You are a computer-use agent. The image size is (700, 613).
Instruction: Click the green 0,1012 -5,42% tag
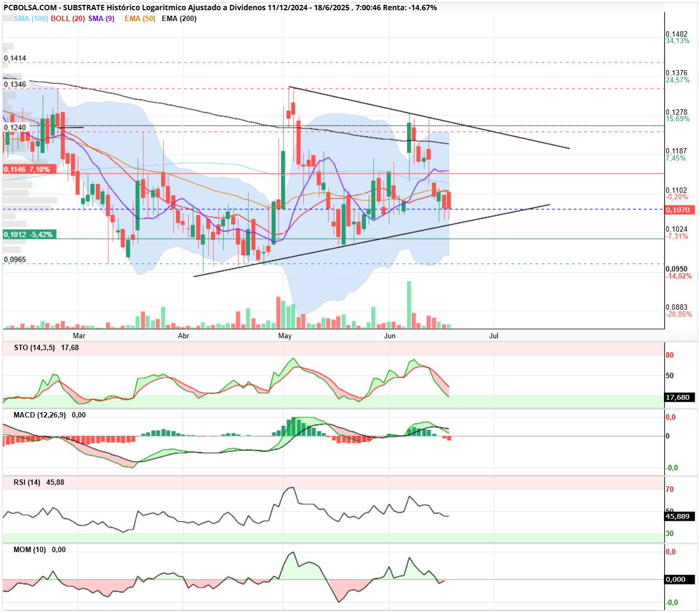click(x=29, y=235)
